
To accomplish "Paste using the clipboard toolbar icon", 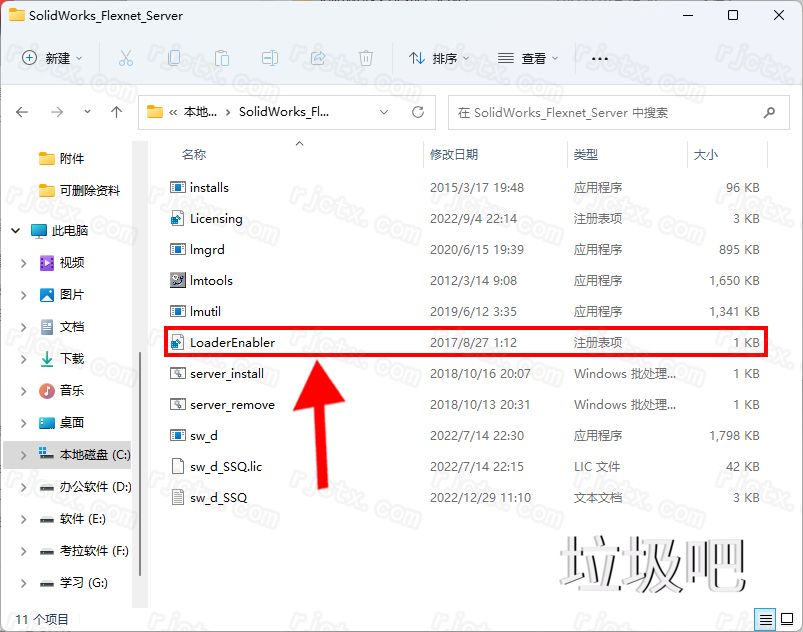I will (222, 59).
